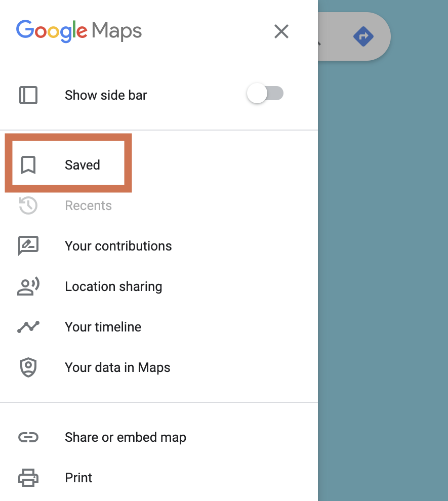The image size is (448, 501).
Task: Click the Your contributions edit icon
Action: [28, 246]
